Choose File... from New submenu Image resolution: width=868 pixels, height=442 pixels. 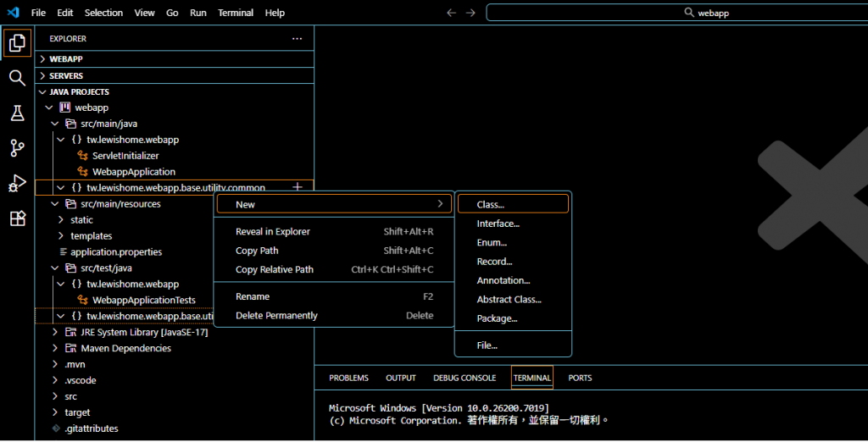[513, 345]
